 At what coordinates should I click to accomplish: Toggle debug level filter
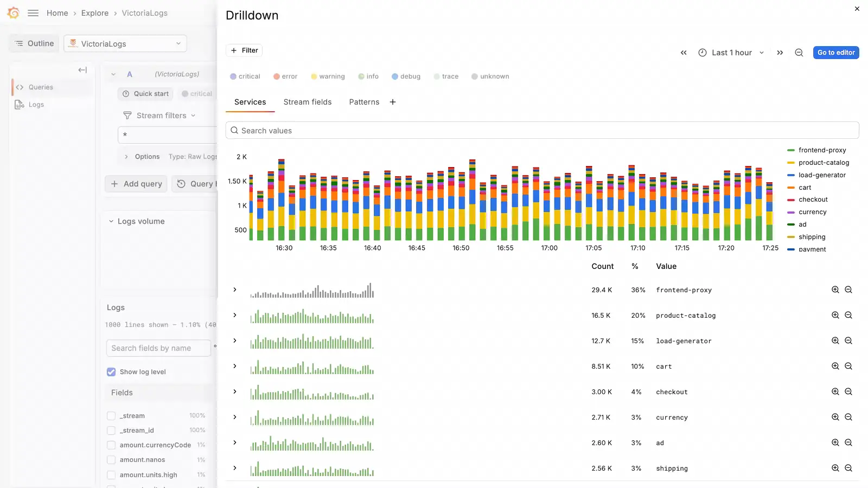point(406,76)
